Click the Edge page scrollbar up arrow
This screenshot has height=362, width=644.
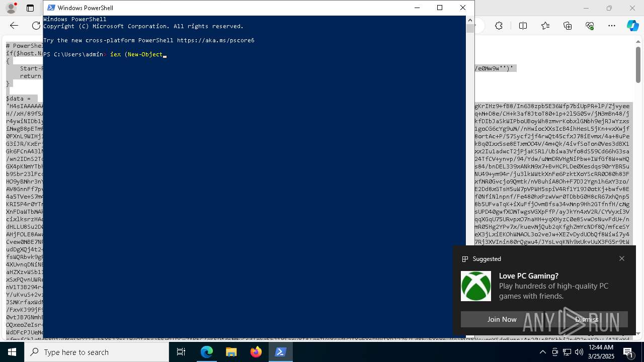[638, 41]
